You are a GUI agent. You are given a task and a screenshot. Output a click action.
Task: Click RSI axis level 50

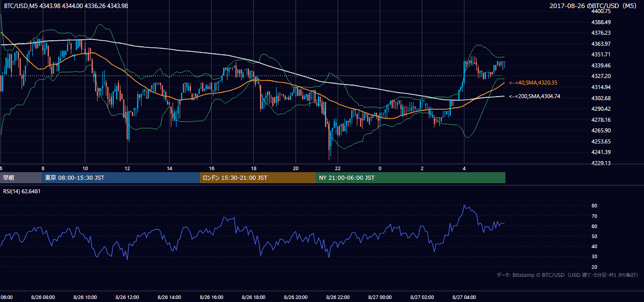594,236
